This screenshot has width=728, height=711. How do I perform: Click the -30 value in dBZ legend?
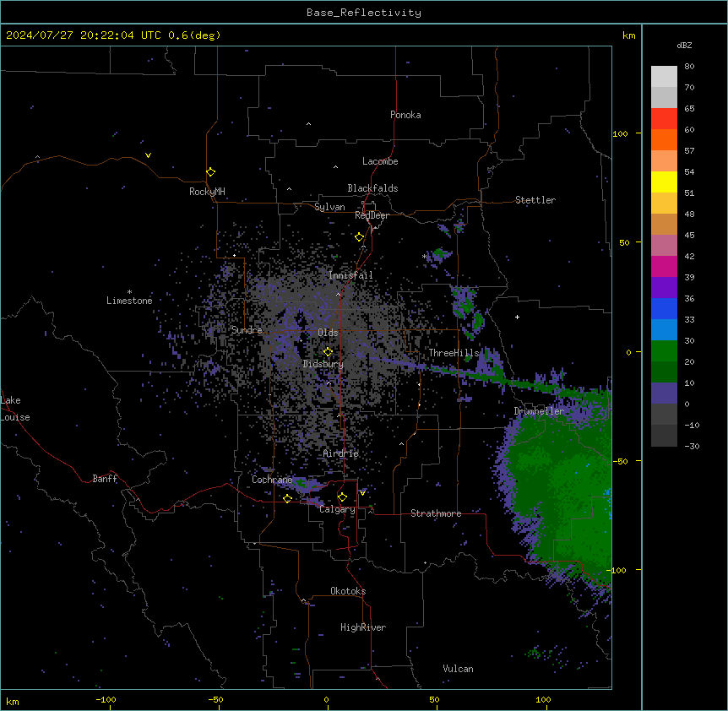click(x=692, y=447)
